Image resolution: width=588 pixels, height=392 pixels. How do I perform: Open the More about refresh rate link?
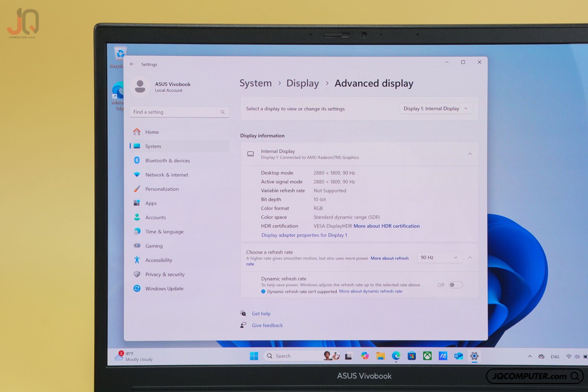click(x=390, y=258)
